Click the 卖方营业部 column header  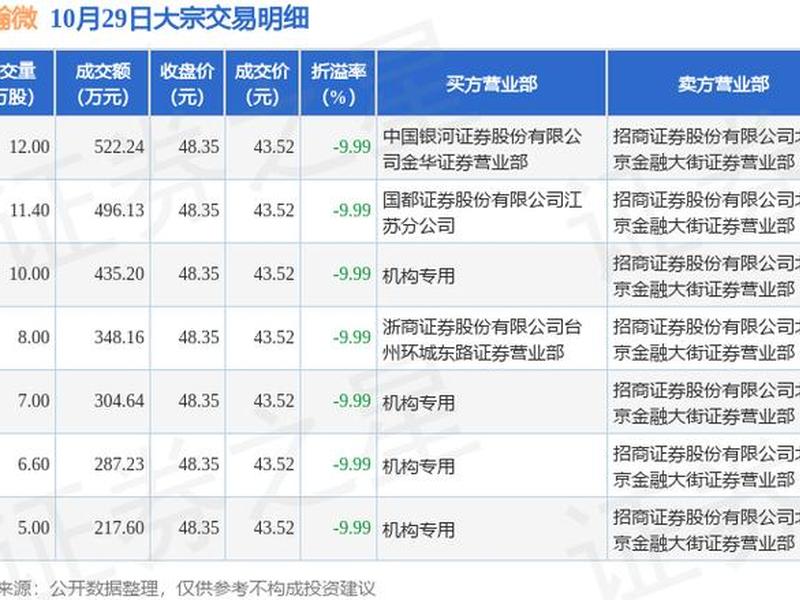(x=704, y=84)
